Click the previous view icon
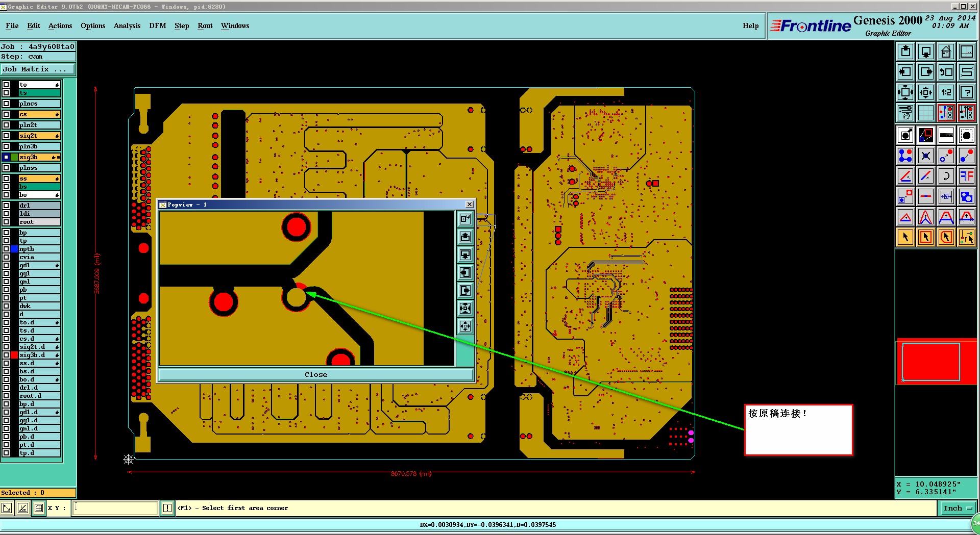The width and height of the screenshot is (980, 535). coord(946,72)
